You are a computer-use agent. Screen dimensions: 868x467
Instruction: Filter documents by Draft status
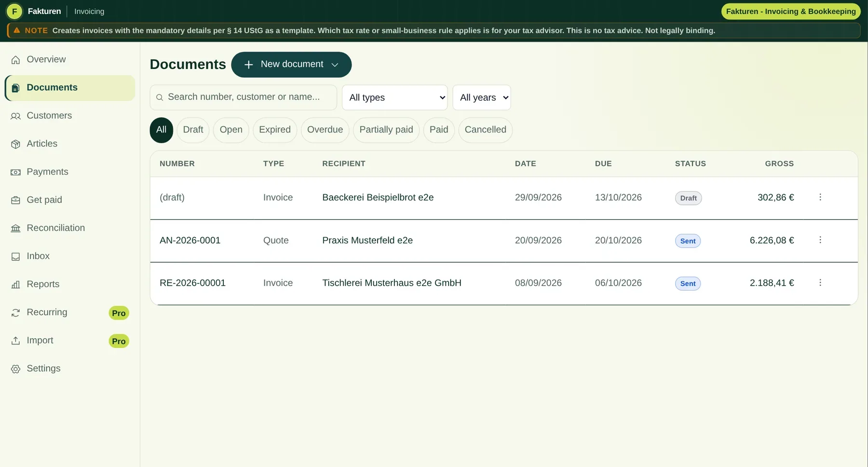[x=193, y=130]
